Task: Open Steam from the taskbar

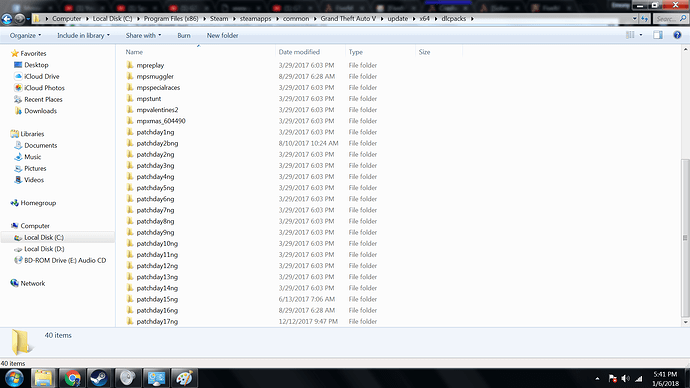Action: tap(99, 378)
